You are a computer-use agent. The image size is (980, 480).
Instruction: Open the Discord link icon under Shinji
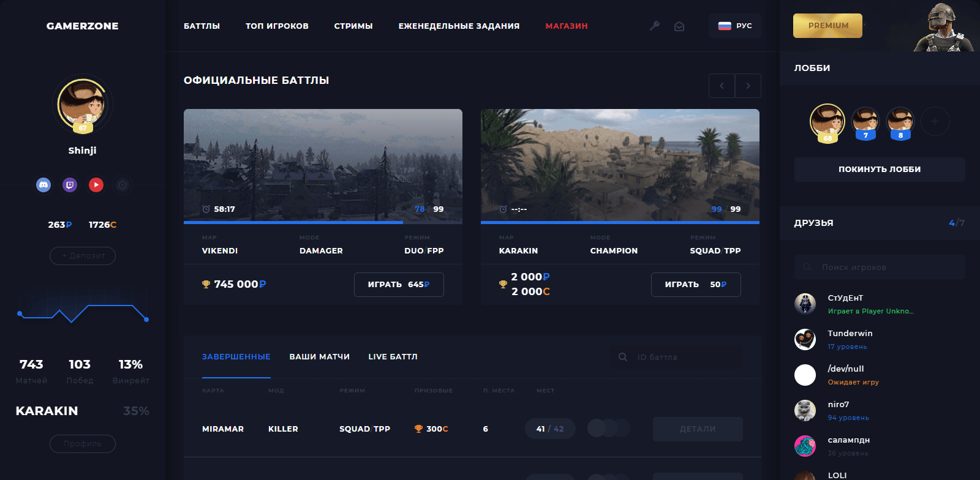coord(43,185)
